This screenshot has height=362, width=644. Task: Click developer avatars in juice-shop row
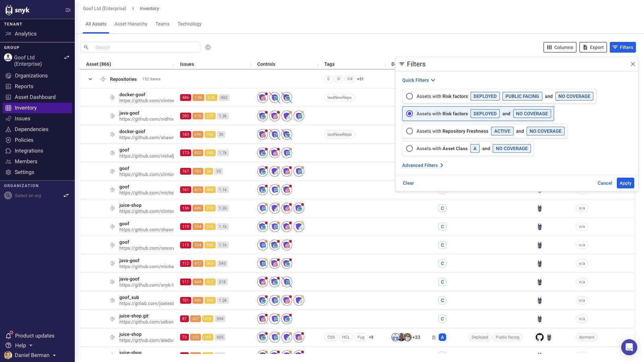[401, 337]
